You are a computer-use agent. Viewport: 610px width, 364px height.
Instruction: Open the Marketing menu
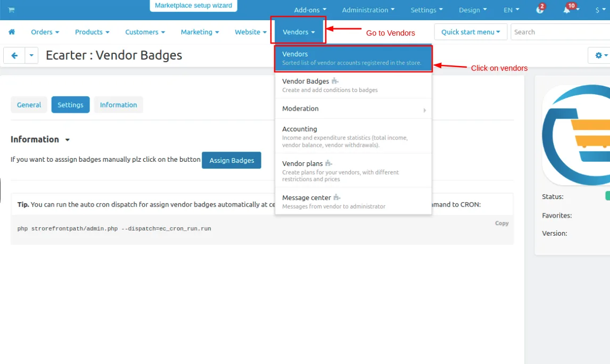click(200, 32)
